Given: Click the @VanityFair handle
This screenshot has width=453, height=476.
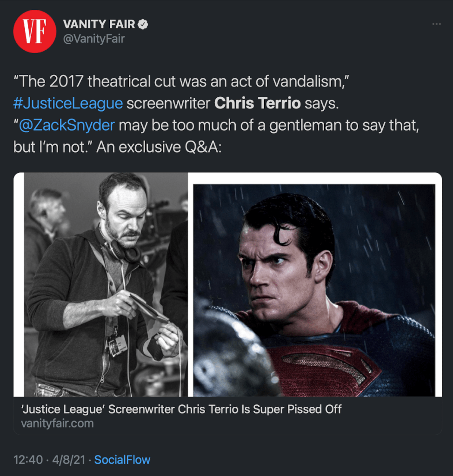Looking at the screenshot, I should (x=94, y=39).
